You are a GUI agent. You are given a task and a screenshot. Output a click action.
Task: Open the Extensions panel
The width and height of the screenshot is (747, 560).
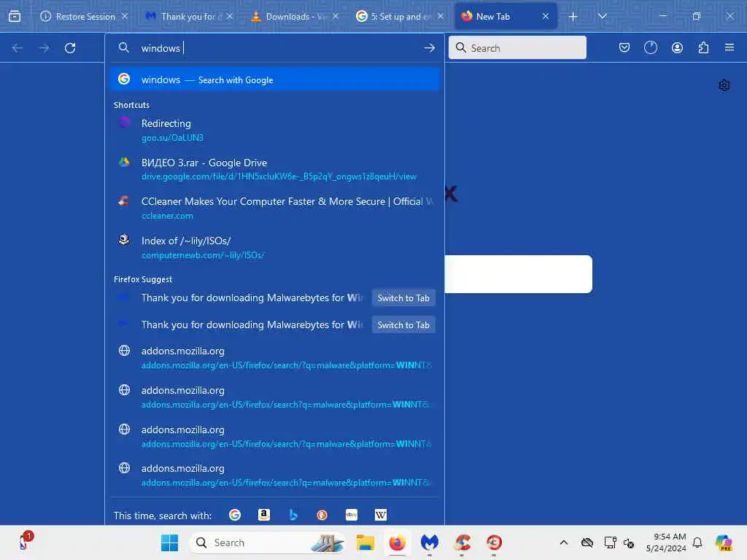coord(703,47)
